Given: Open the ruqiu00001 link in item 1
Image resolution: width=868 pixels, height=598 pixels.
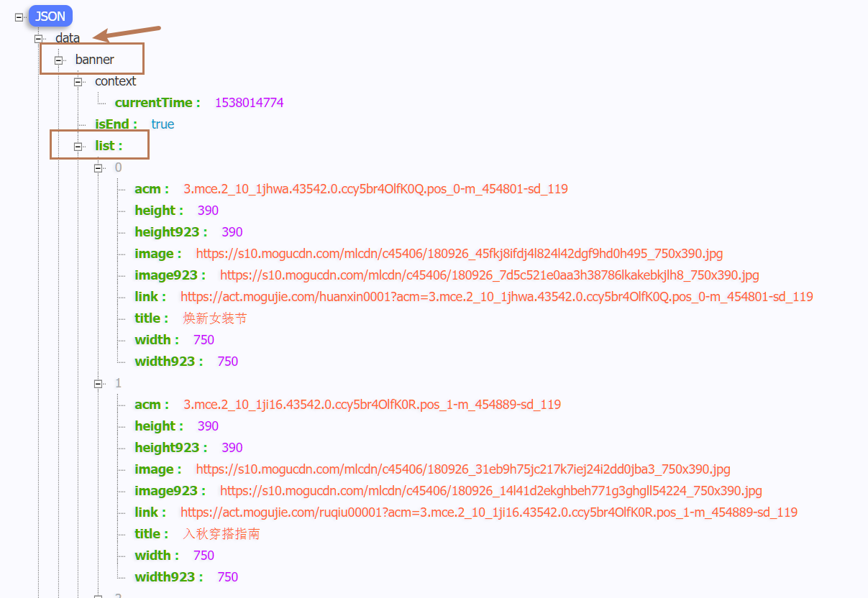Looking at the screenshot, I should [x=488, y=512].
